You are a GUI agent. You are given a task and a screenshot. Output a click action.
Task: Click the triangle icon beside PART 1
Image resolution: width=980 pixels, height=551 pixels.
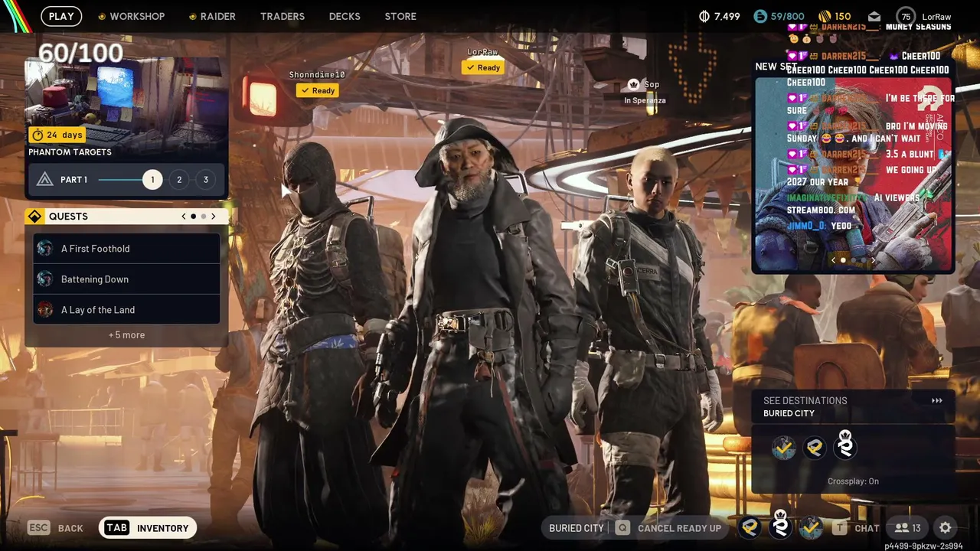click(x=44, y=180)
